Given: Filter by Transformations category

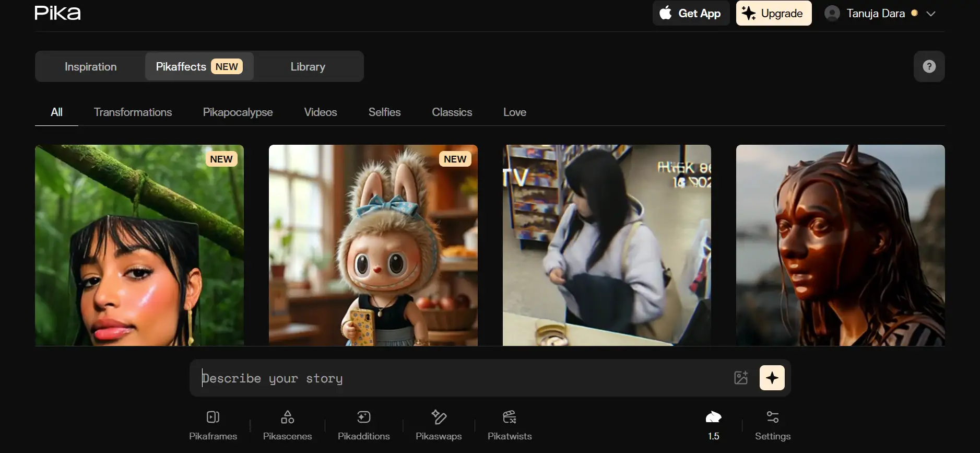Looking at the screenshot, I should pyautogui.click(x=133, y=112).
